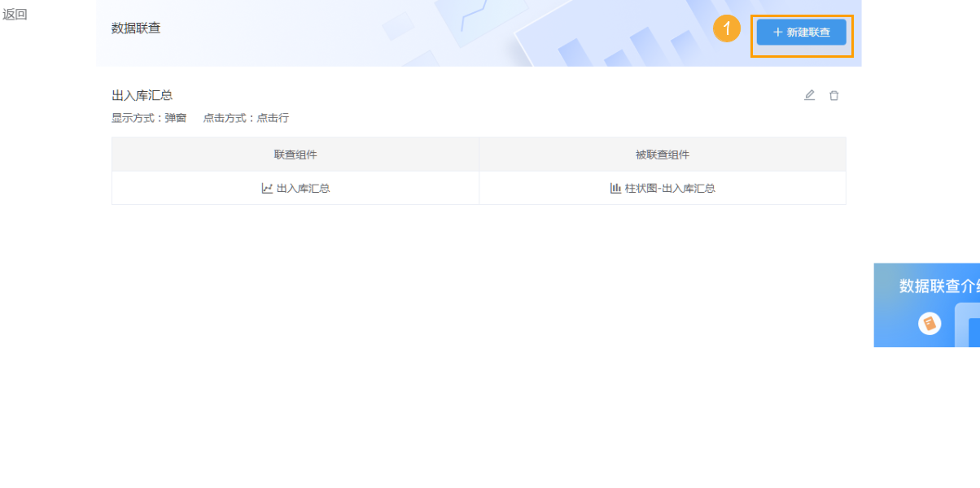Viewport: 980px width, 488px height.
Task: Select the line chart icon beside 出入库汇总
Action: point(269,188)
